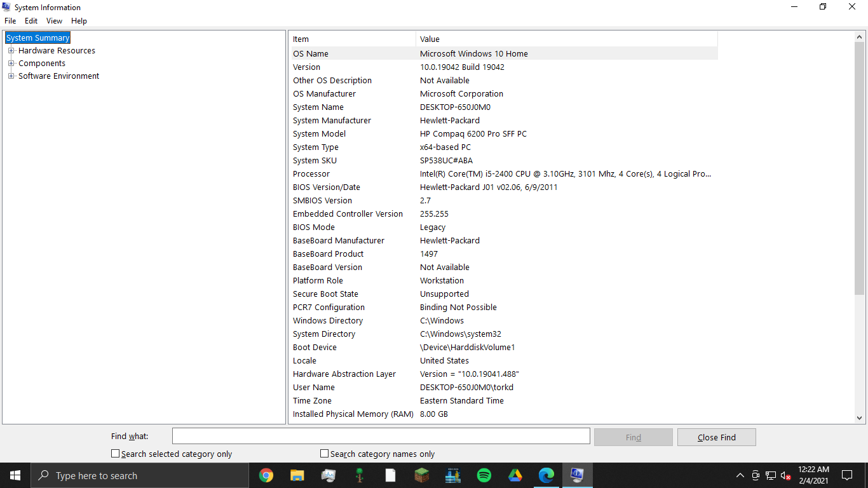Select Hardware Resources tree item
This screenshot has height=488, width=868.
tap(57, 51)
